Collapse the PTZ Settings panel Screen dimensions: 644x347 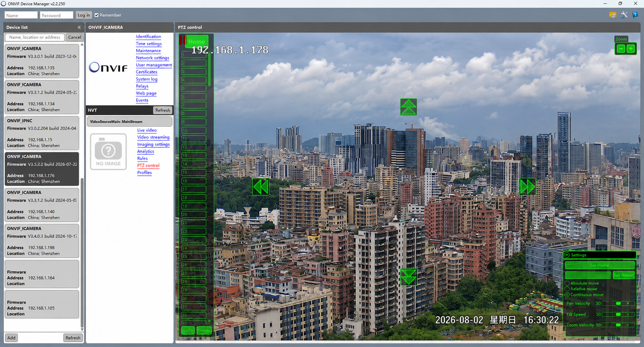click(567, 255)
